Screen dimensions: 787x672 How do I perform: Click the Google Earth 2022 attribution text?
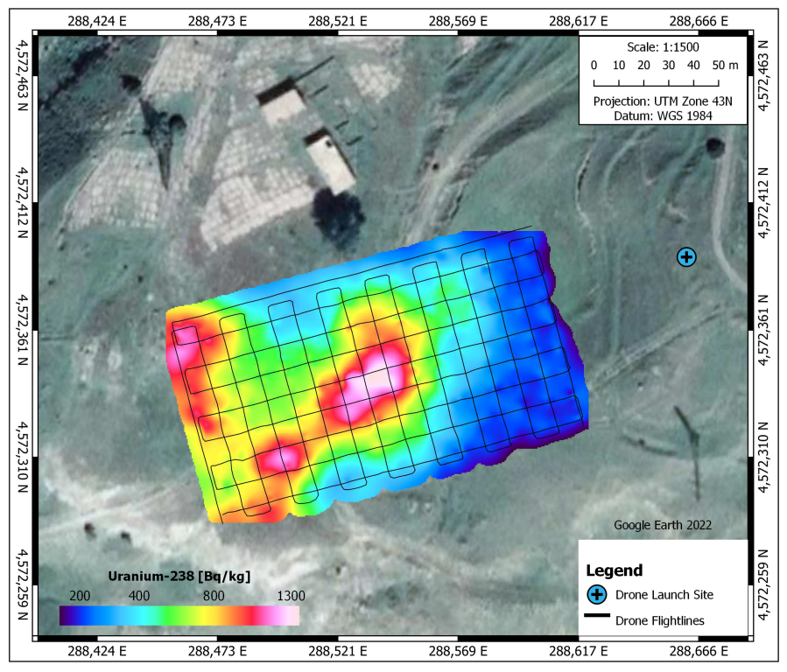tap(663, 525)
